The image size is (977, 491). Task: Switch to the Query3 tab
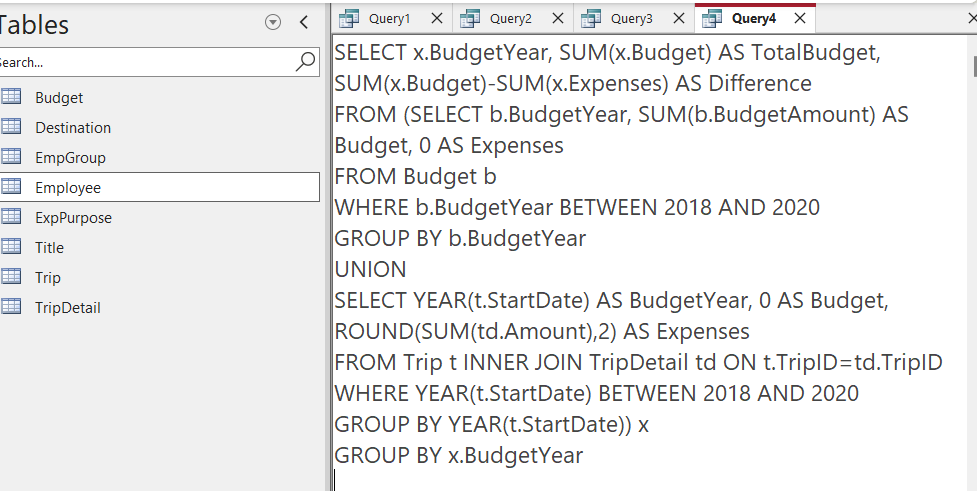click(632, 19)
